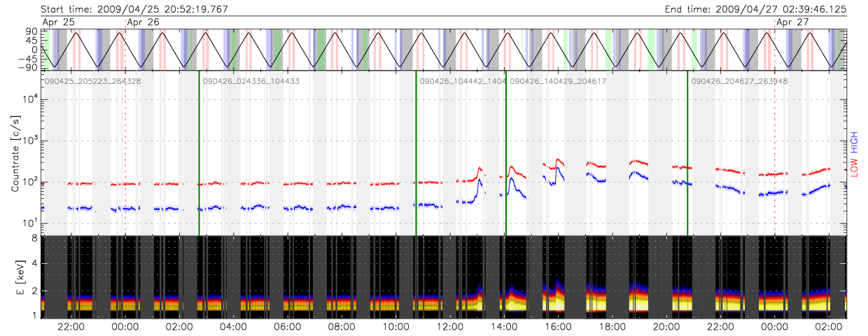Click green line beside 090426_024336_104433 label
The image size is (868, 336).
pos(199,154)
